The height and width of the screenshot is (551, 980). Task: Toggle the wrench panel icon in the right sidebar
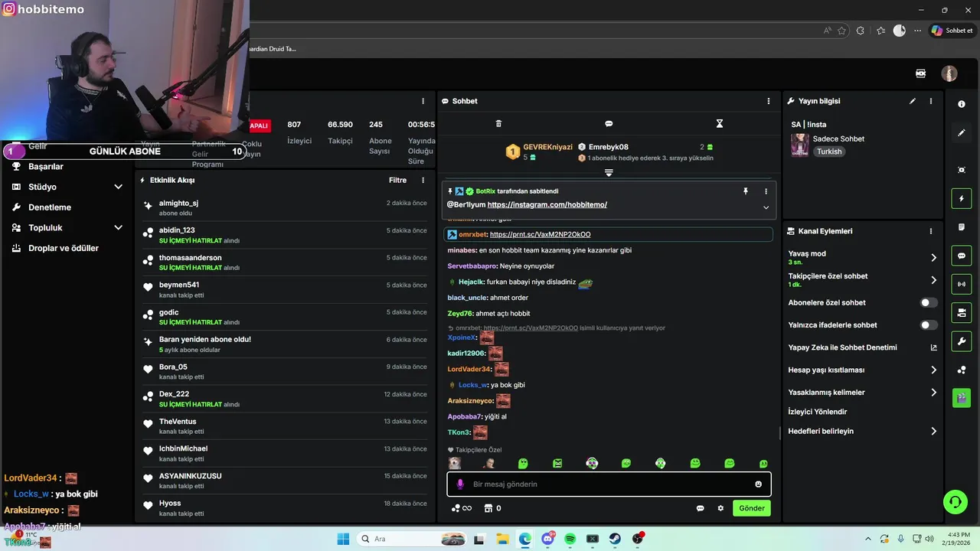[962, 341]
